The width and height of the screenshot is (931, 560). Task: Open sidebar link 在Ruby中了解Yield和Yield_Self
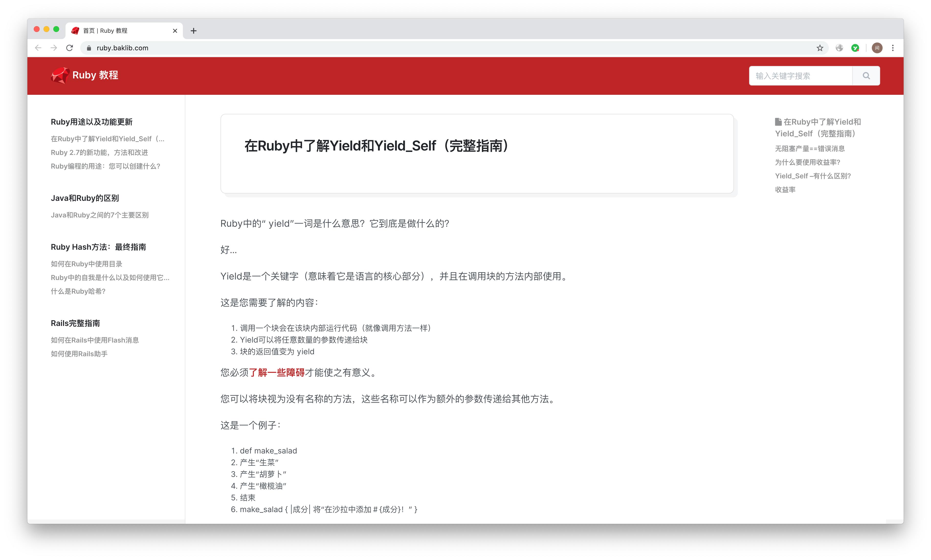click(x=108, y=139)
